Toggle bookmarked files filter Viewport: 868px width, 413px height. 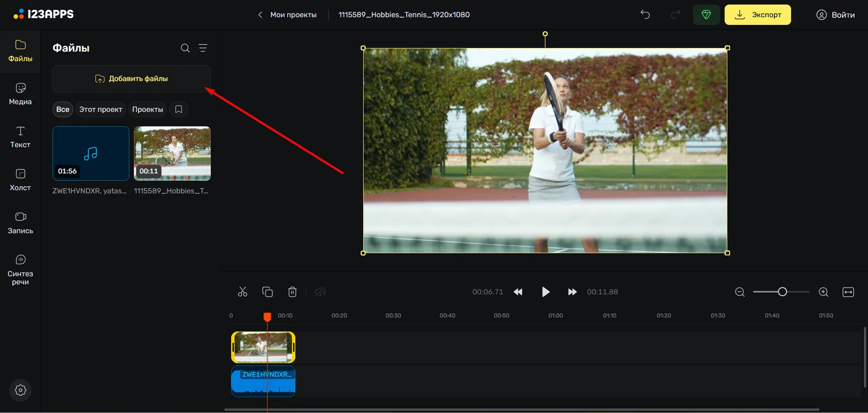point(179,110)
